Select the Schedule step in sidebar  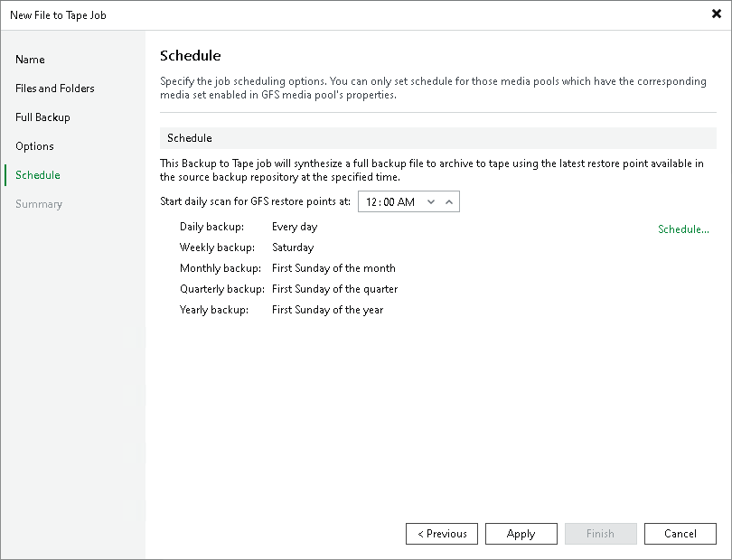[37, 175]
